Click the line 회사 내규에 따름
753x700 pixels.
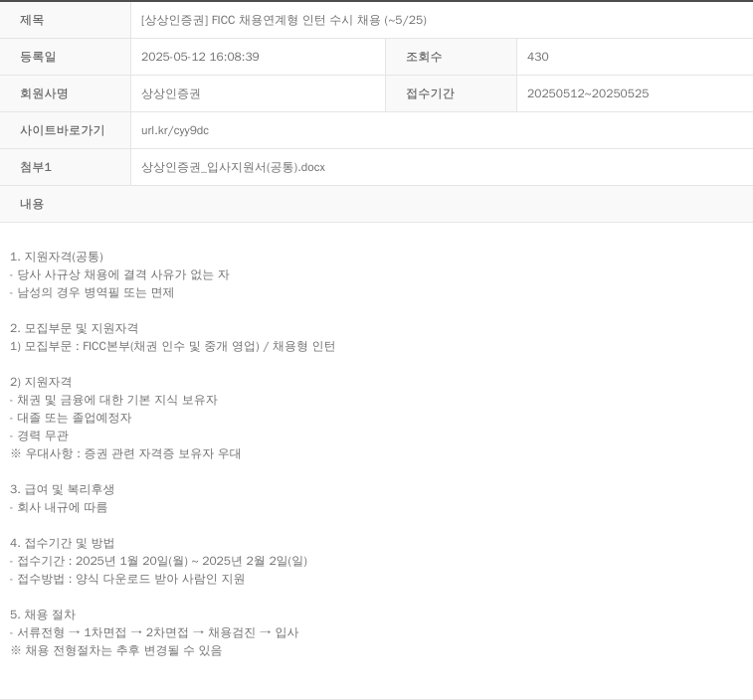pos(59,507)
